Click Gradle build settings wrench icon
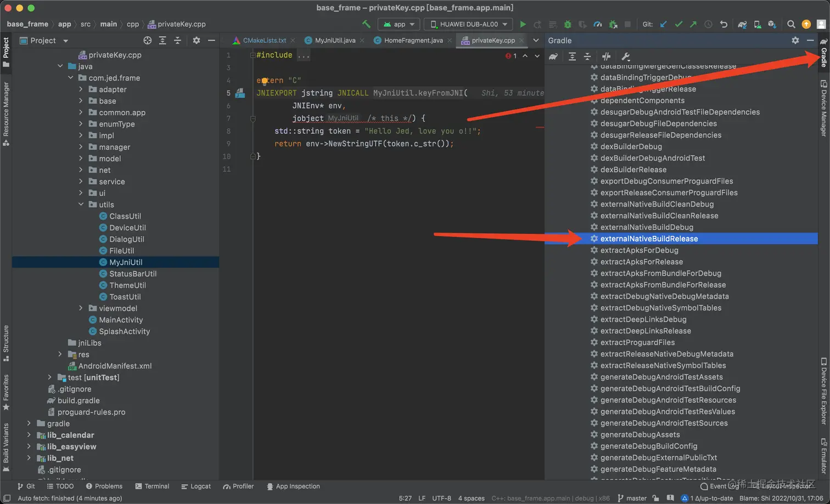Screen dimensions: 830x504 (625, 56)
